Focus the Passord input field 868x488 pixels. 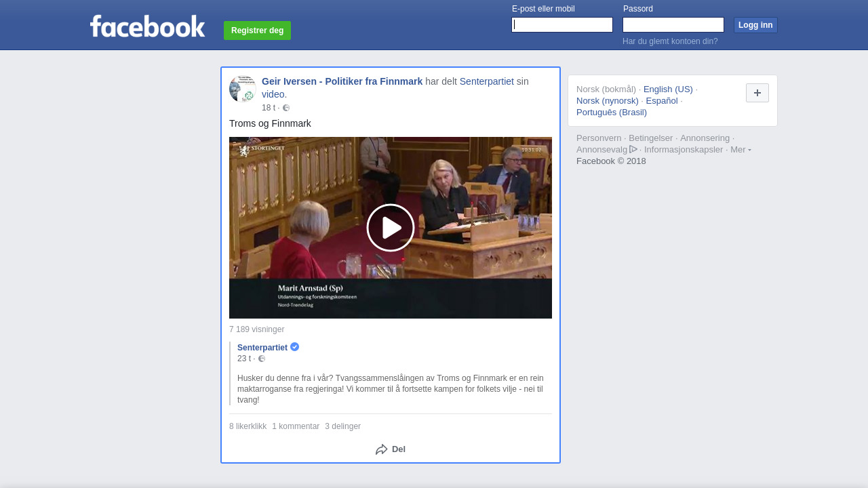(673, 25)
